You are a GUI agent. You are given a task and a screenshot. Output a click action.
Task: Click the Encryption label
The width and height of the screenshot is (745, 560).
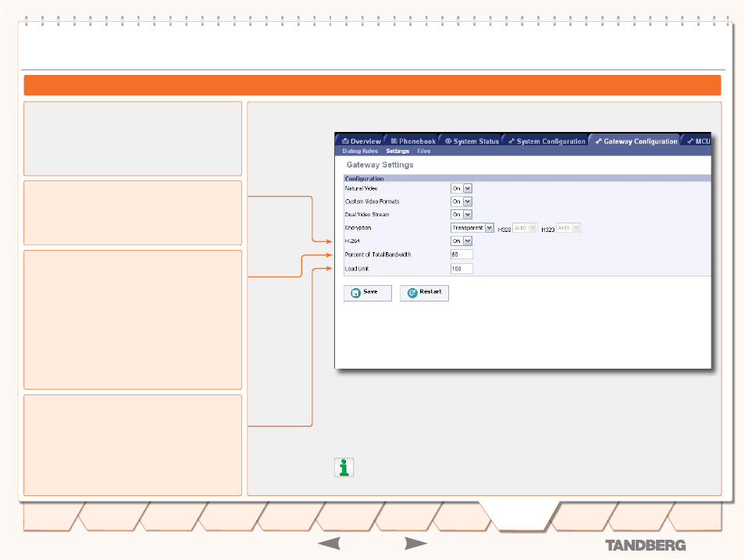(x=358, y=228)
